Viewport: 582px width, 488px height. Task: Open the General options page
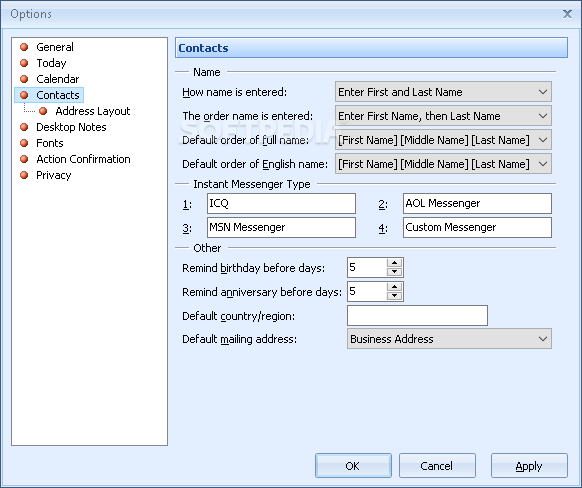click(55, 47)
